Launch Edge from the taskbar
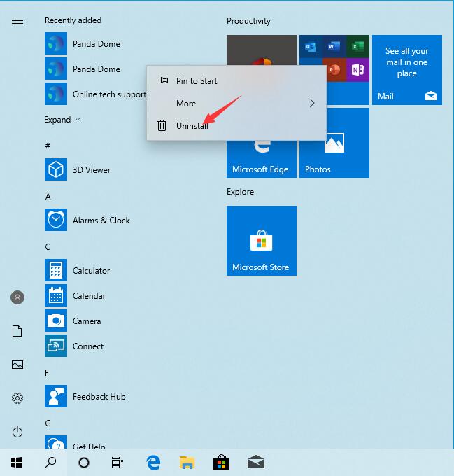Image resolution: width=454 pixels, height=476 pixels. click(x=153, y=463)
